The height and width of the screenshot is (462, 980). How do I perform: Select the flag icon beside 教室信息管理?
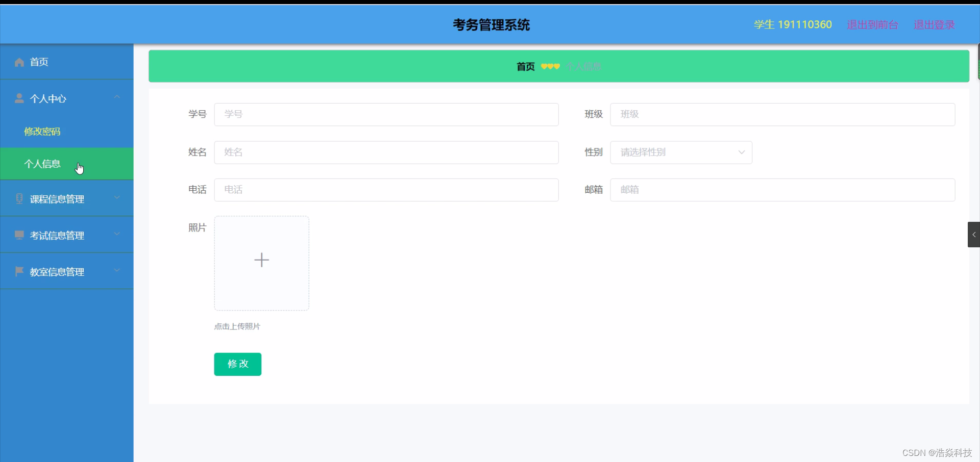point(19,271)
